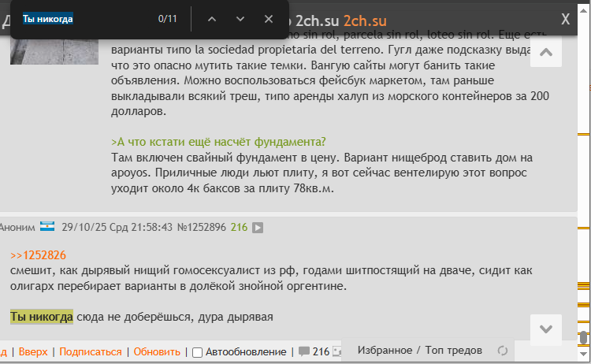The height and width of the screenshot is (364, 591).
Task: Jump to page top with up-arrow box
Action: tap(546, 52)
